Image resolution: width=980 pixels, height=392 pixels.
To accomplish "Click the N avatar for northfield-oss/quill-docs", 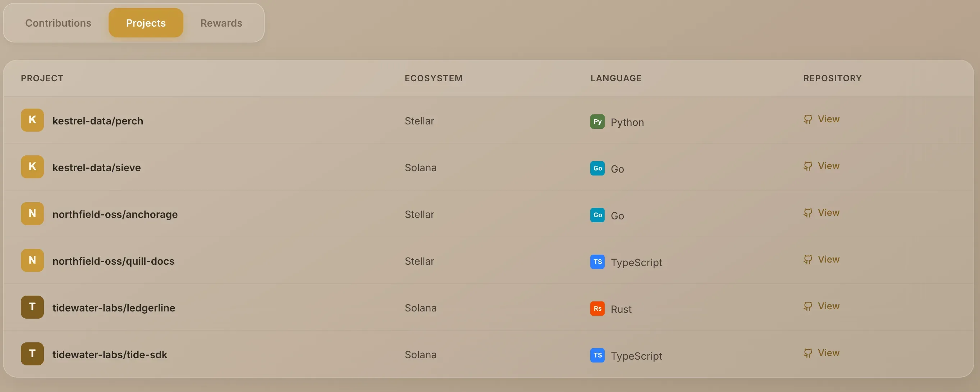I will [x=32, y=260].
